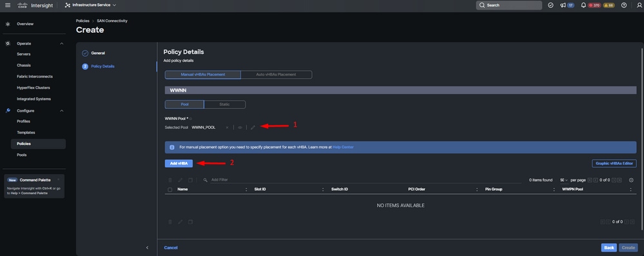
Task: Open the requests checkmark icon in header
Action: [x=551, y=5]
